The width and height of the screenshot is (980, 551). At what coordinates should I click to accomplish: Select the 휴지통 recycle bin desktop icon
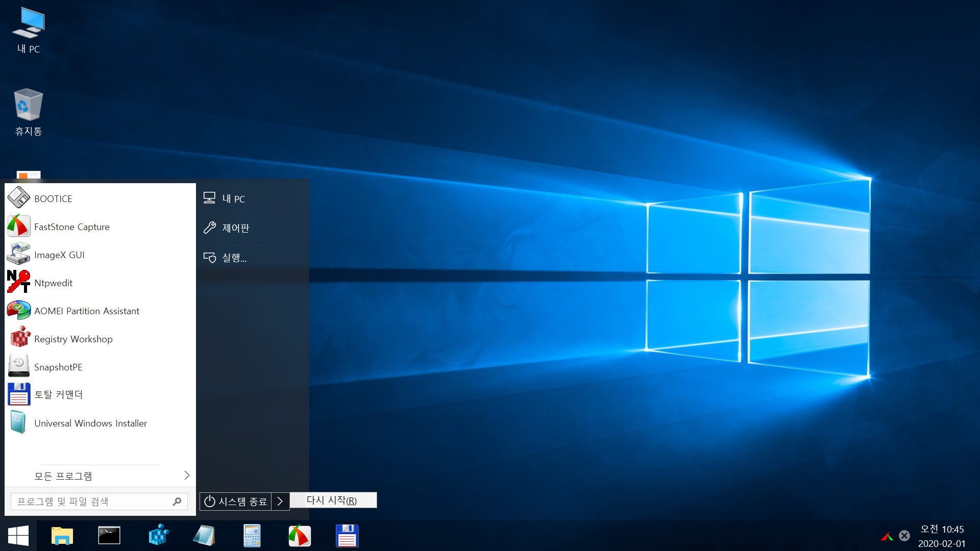point(29,112)
